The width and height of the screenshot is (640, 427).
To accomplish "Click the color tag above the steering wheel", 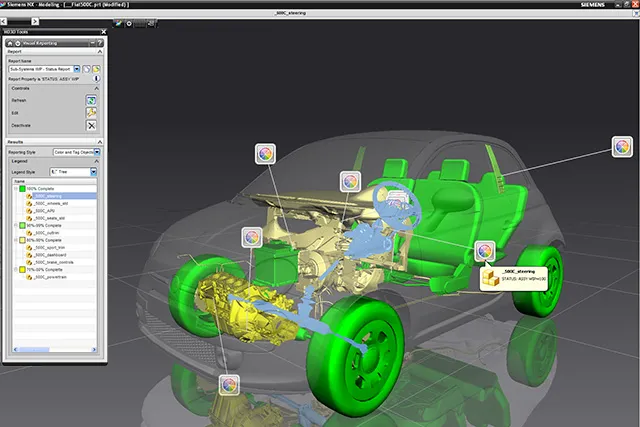I will point(350,182).
